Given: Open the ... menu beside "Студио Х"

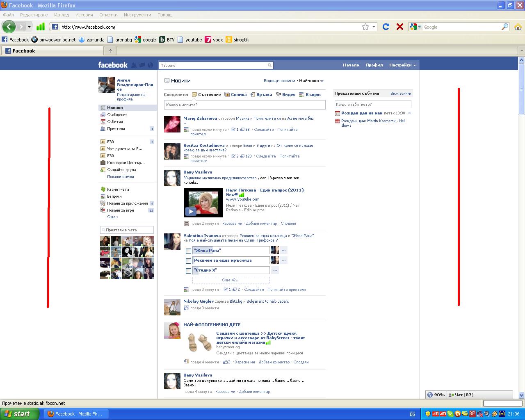Looking at the screenshot, I should pyautogui.click(x=275, y=270).
